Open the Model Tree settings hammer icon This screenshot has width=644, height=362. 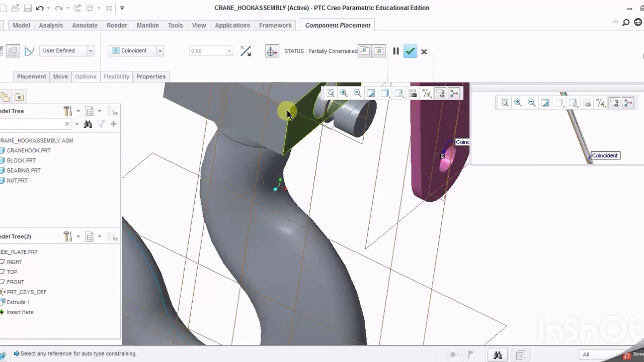(68, 111)
